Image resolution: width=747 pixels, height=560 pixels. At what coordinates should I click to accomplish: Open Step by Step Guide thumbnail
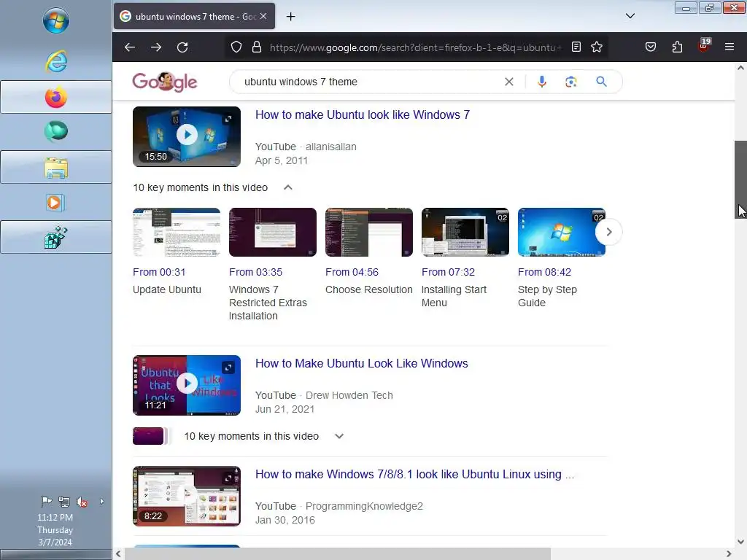tap(561, 232)
